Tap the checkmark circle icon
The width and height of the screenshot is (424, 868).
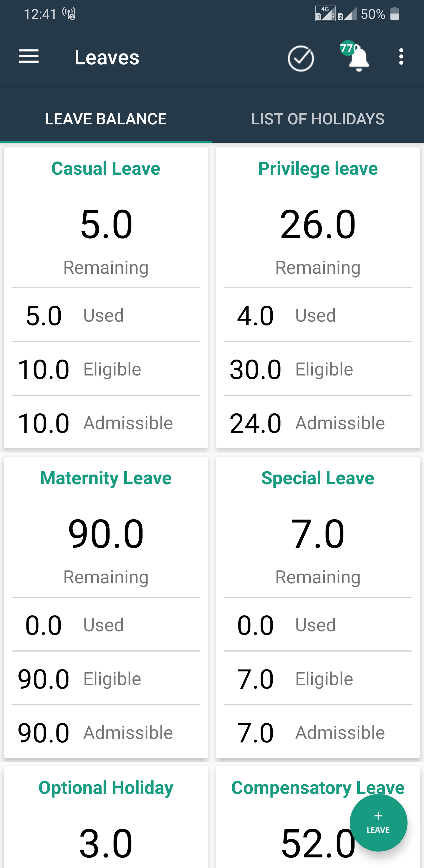point(301,58)
